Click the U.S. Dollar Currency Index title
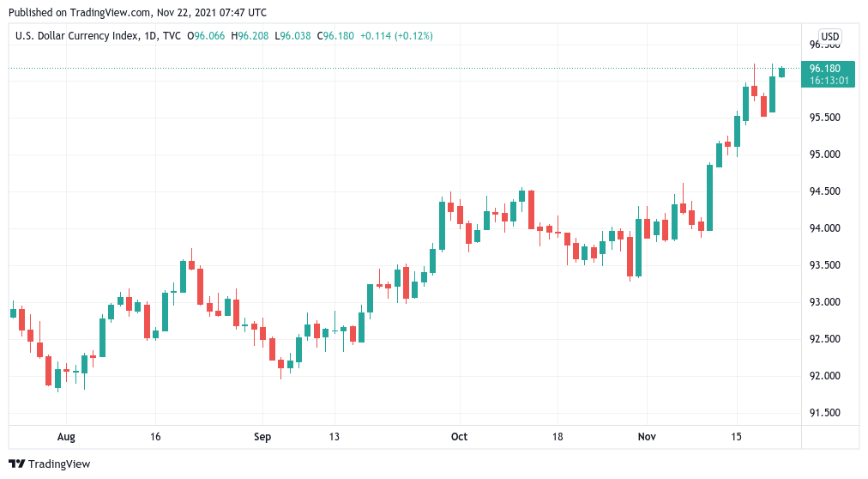This screenshot has width=868, height=479. (x=77, y=36)
